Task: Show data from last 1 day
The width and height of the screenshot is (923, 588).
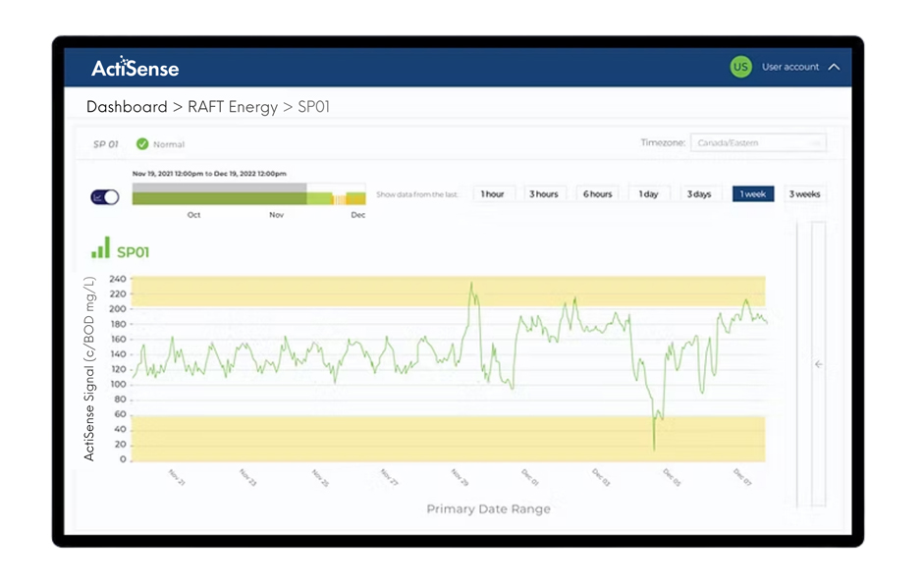Action: pyautogui.click(x=648, y=194)
